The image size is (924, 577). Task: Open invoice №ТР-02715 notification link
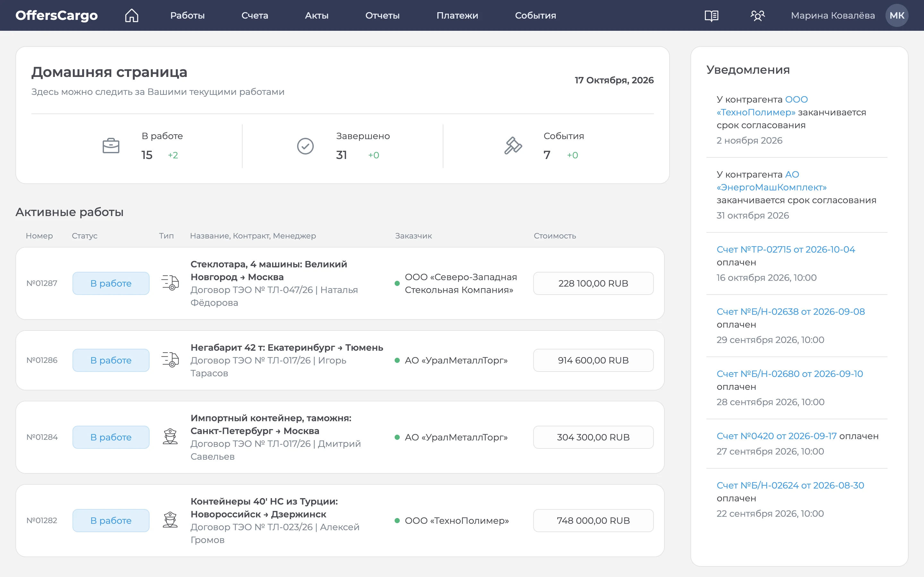(786, 249)
